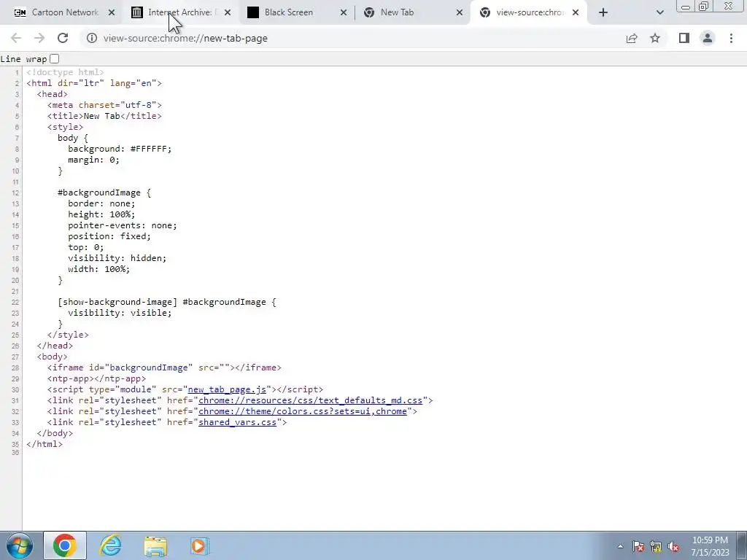Click Chrome icon in taskbar
Screen dimensions: 747x560
(x=65, y=545)
